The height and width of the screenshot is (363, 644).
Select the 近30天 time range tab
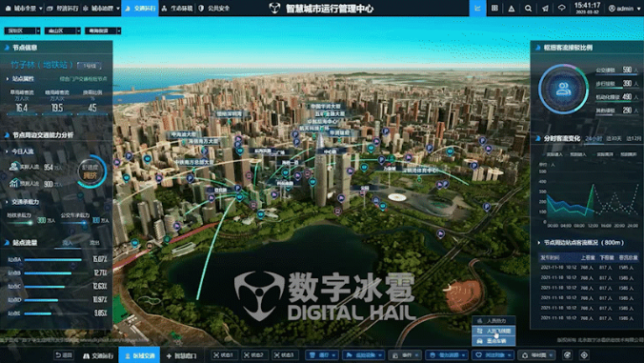tap(614, 139)
